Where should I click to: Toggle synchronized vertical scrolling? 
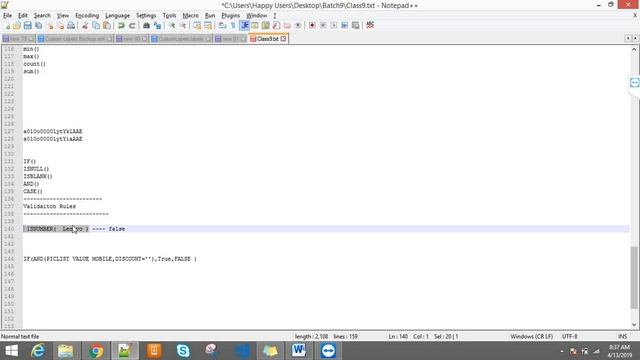coord(197,25)
